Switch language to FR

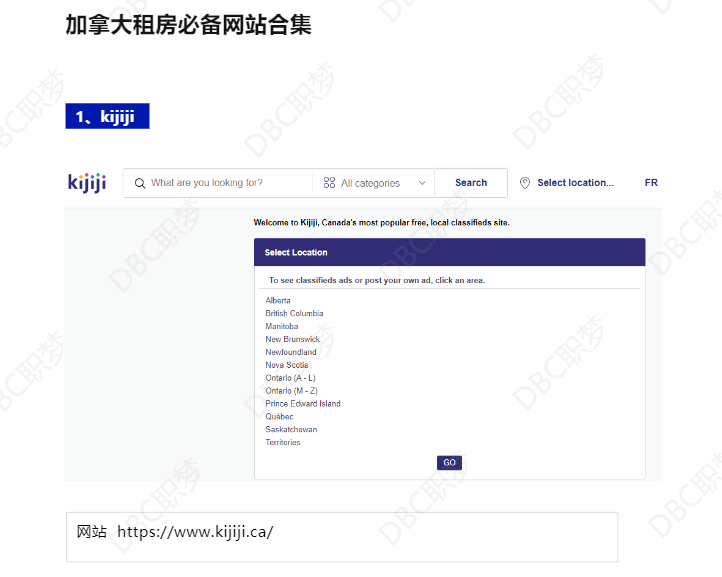651,183
